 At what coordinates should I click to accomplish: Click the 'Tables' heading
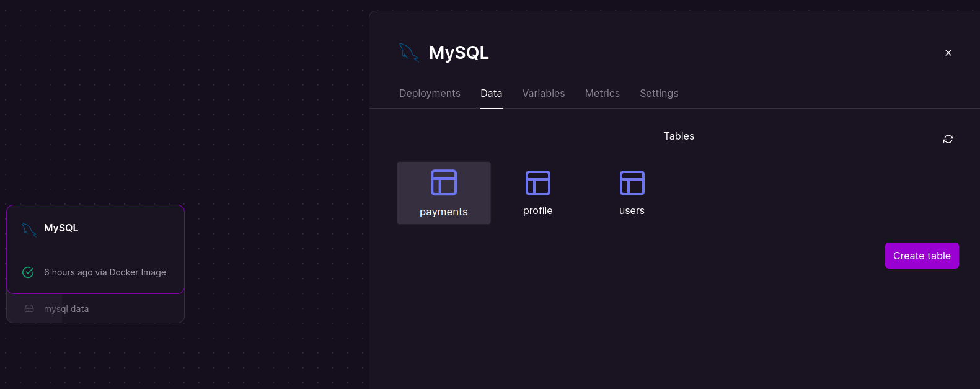pyautogui.click(x=679, y=136)
